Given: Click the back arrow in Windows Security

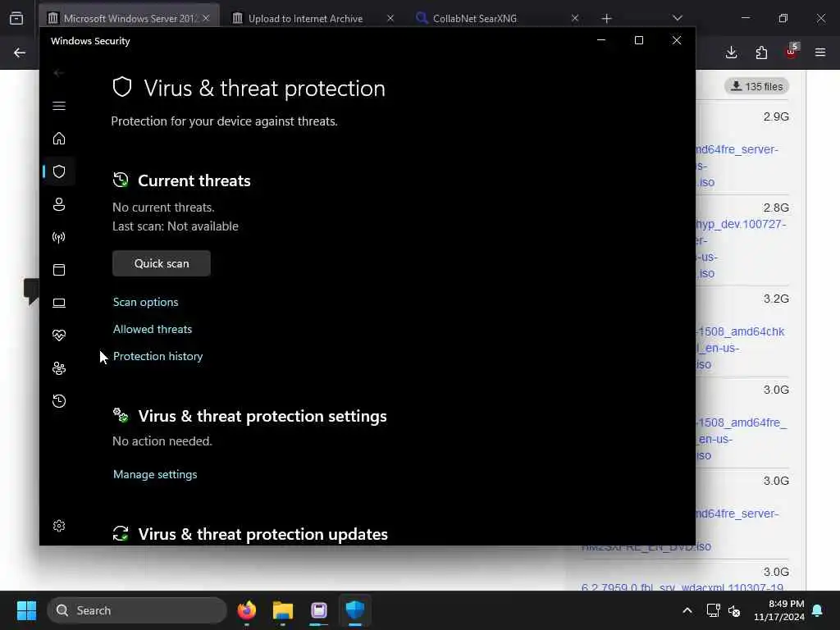Looking at the screenshot, I should click(59, 73).
